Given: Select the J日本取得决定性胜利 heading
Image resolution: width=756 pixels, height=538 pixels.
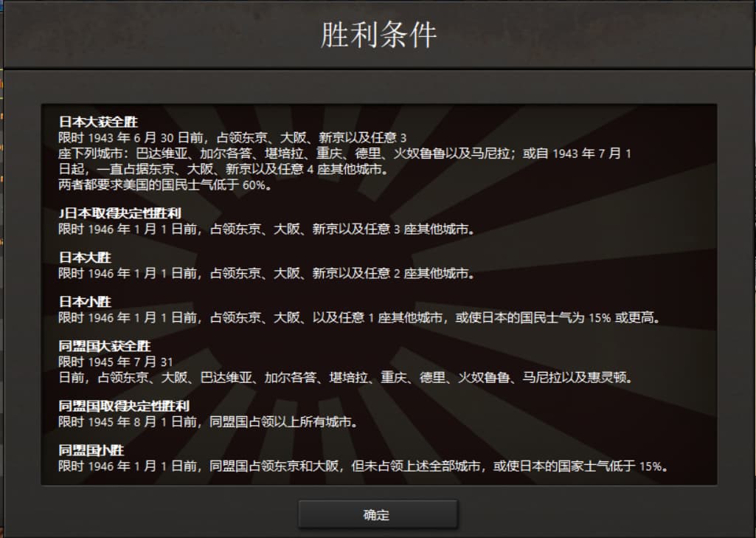Looking at the screenshot, I should coord(119,213).
